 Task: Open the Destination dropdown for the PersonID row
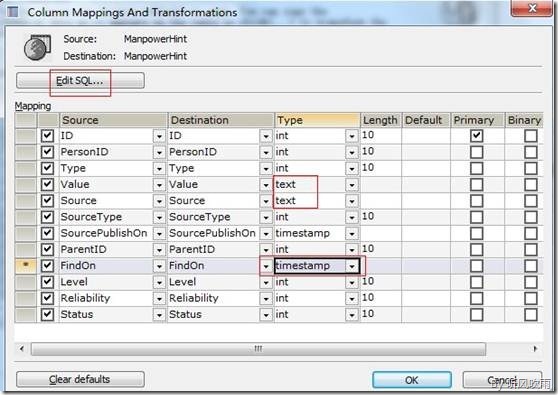point(266,152)
